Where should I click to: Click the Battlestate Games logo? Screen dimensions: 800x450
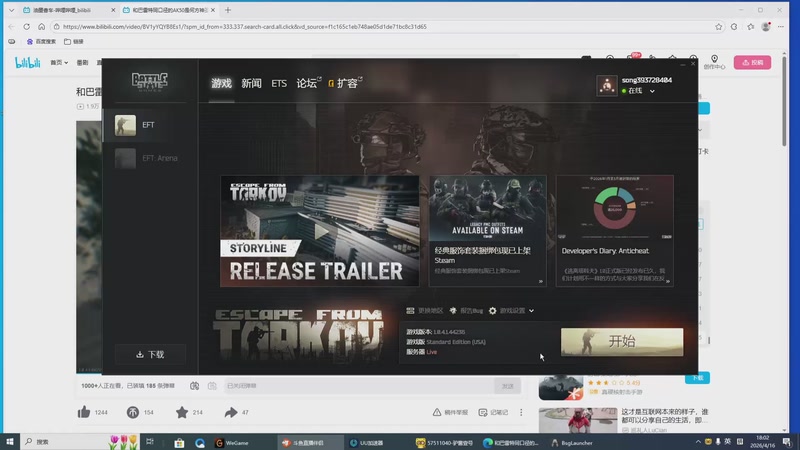point(149,81)
